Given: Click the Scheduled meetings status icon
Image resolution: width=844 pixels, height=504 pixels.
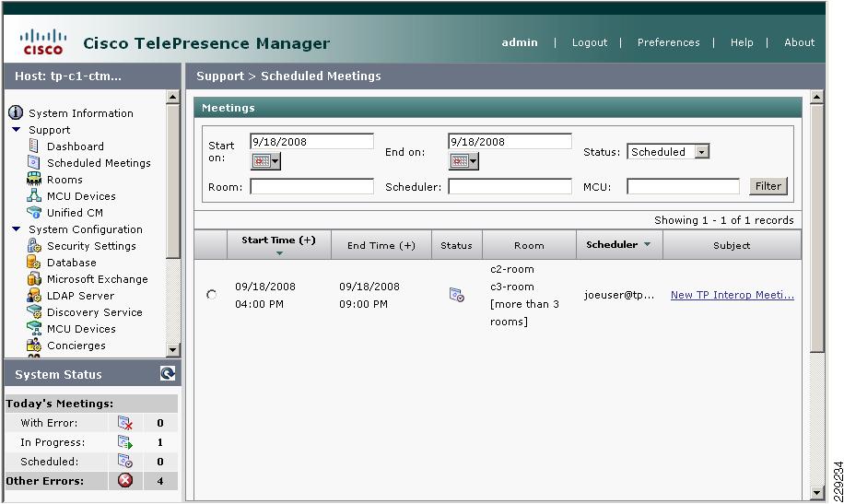Looking at the screenshot, I should [x=125, y=462].
